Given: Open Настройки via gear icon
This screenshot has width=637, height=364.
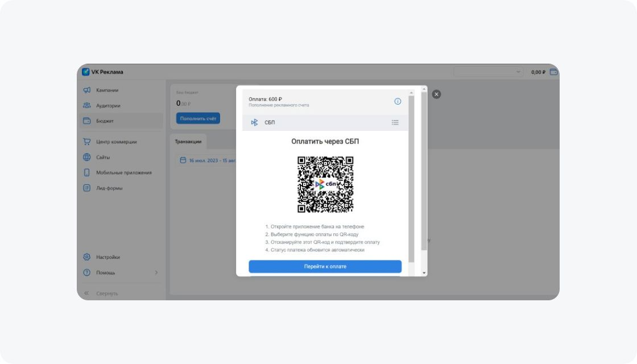Looking at the screenshot, I should 85,257.
